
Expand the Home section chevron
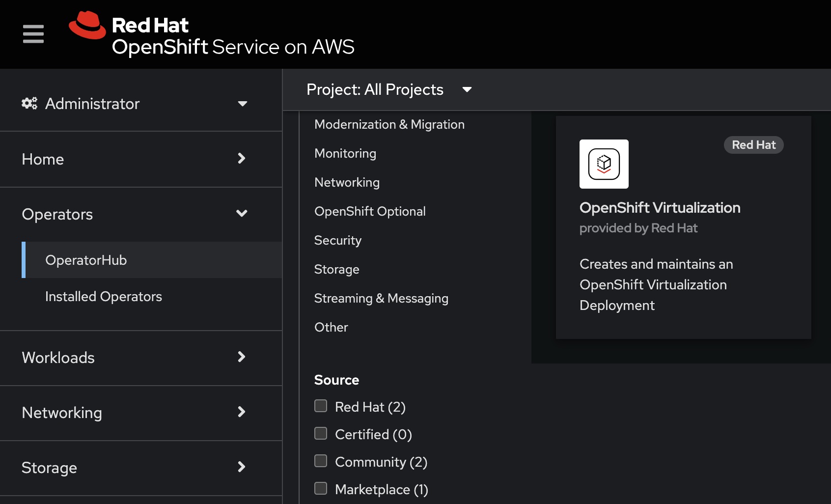[x=241, y=159]
